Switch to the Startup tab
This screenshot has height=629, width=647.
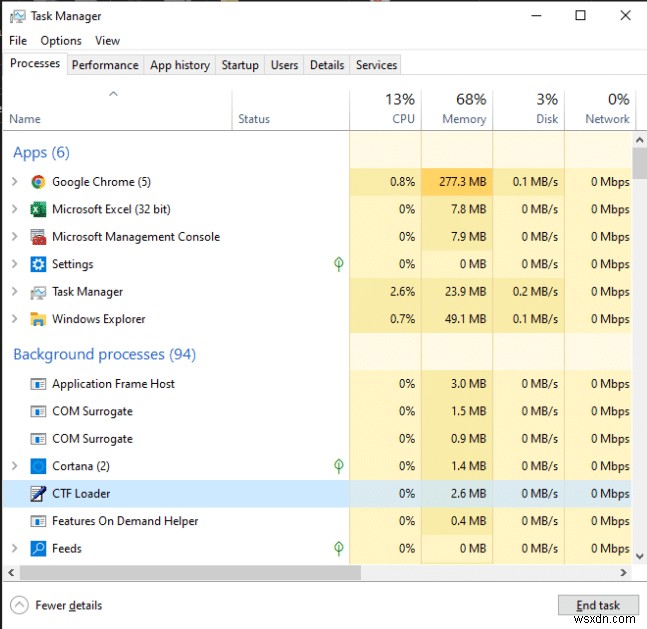240,65
